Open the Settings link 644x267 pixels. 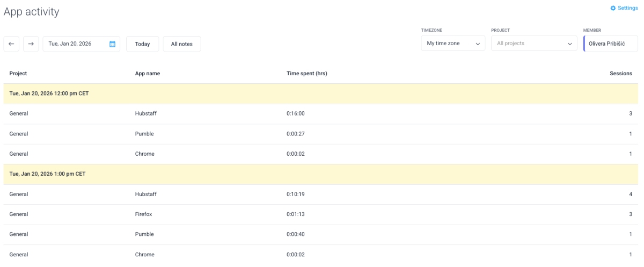click(624, 9)
